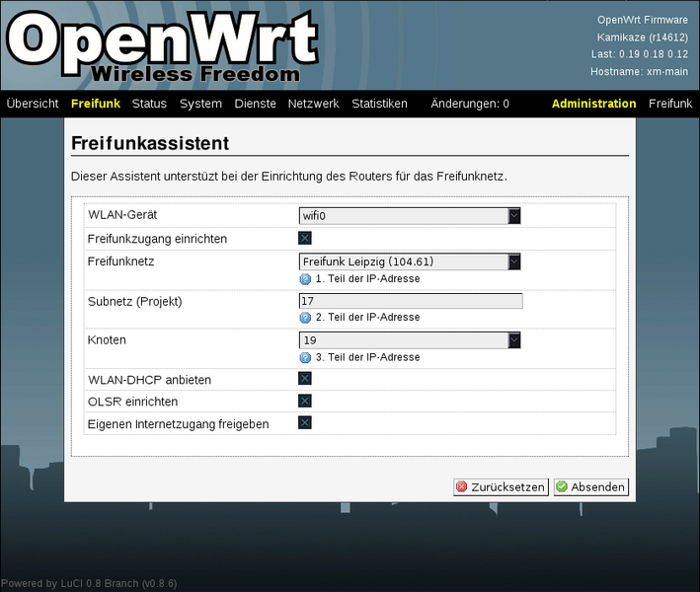
Task: Switch to the Netzwerk menu
Action: pyautogui.click(x=313, y=104)
